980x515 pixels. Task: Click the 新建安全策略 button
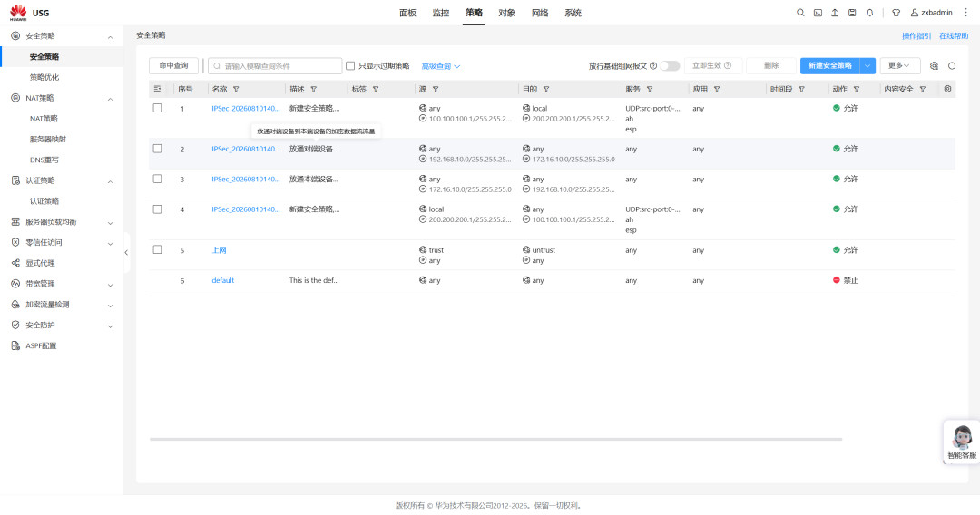[830, 65]
